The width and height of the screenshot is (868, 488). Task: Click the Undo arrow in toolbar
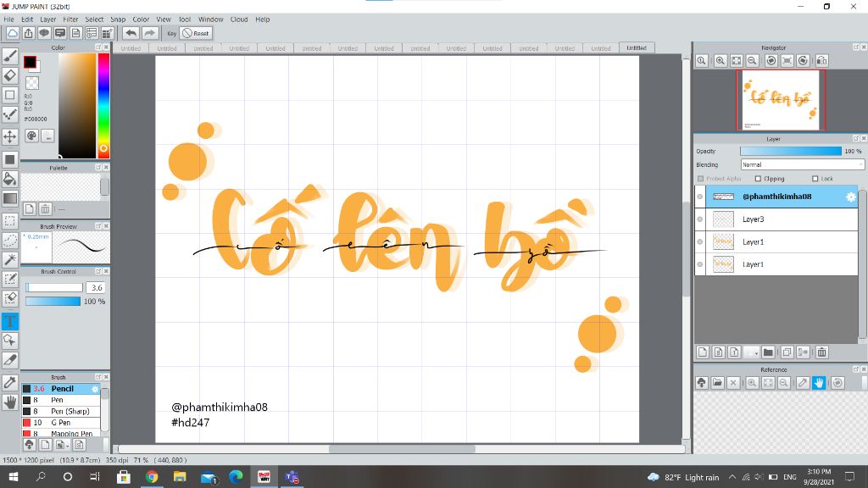point(131,33)
